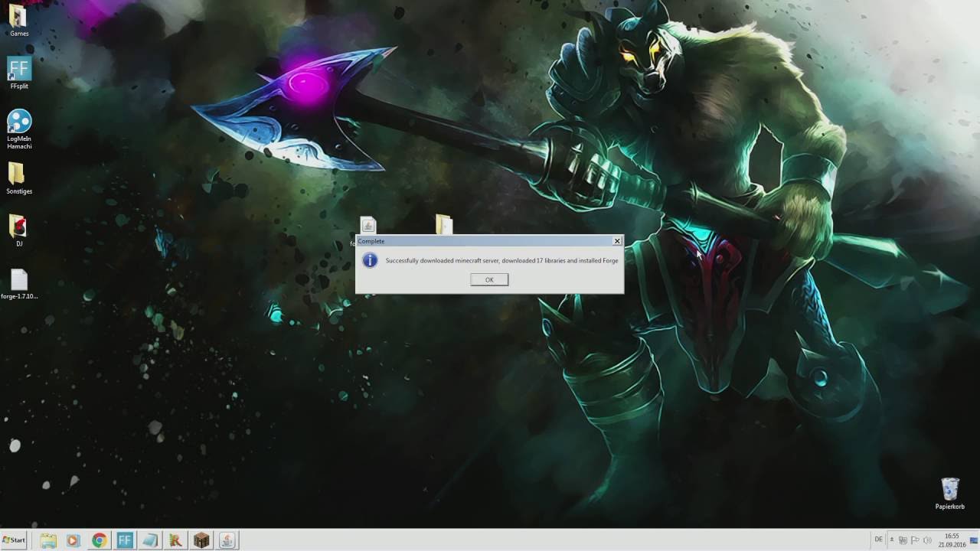Open the Minecraft block taskbar icon
This screenshot has height=551, width=980.
click(201, 540)
